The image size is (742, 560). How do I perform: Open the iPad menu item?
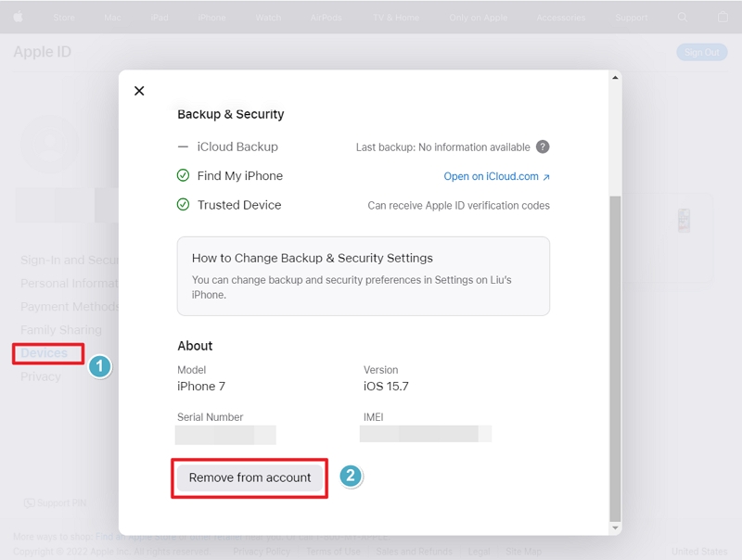[x=160, y=18]
